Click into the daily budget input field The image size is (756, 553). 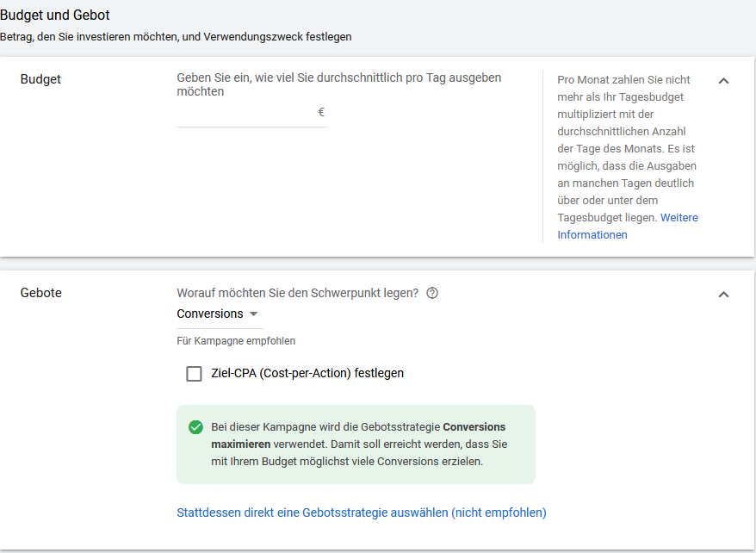click(245, 113)
